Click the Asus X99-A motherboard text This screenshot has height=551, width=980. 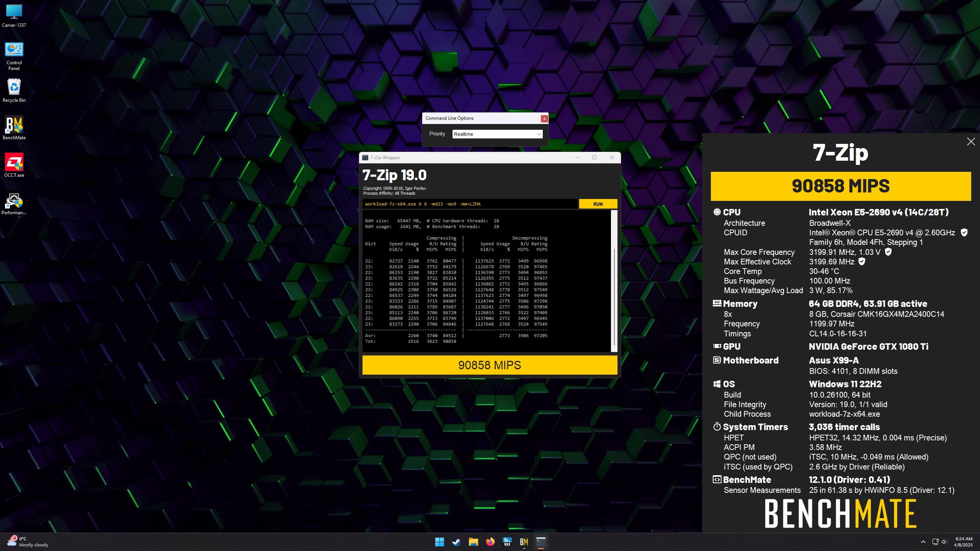click(x=834, y=360)
